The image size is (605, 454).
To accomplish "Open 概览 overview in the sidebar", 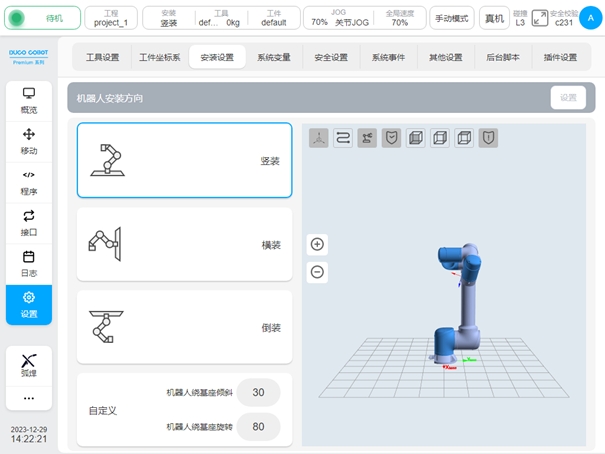I will (29, 100).
